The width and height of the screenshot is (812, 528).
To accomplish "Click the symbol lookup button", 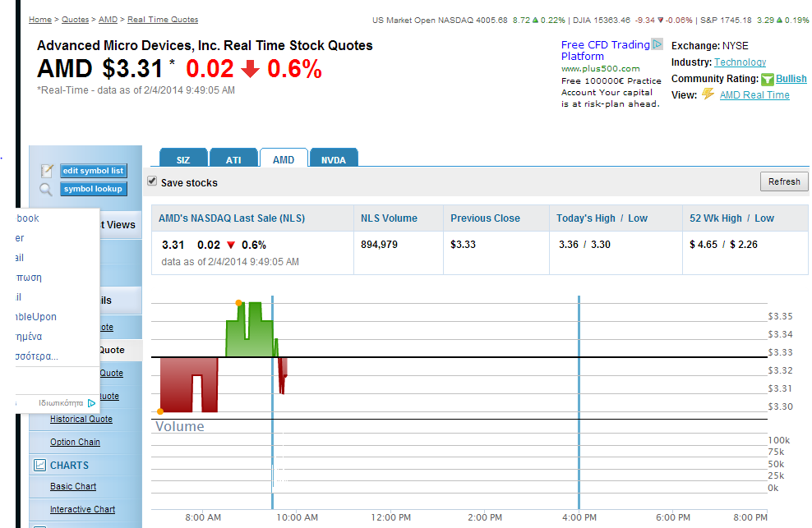I will pos(93,189).
